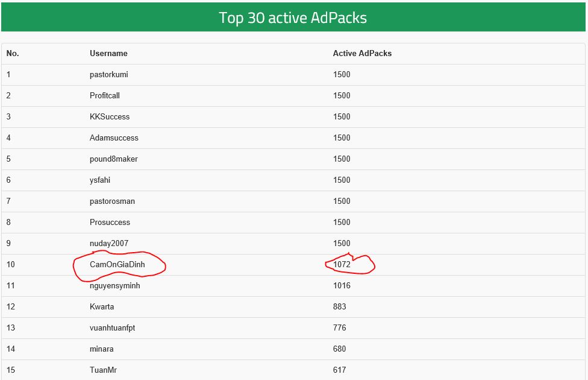This screenshot has height=380, width=588.
Task: Click the Top 30 active AdPacks banner
Action: 293,17
